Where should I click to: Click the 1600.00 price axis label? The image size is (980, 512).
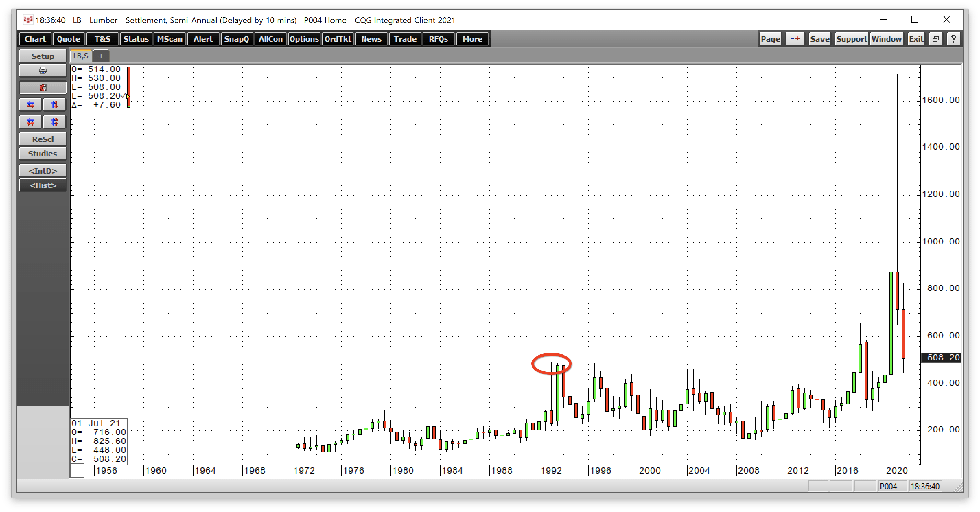(941, 100)
